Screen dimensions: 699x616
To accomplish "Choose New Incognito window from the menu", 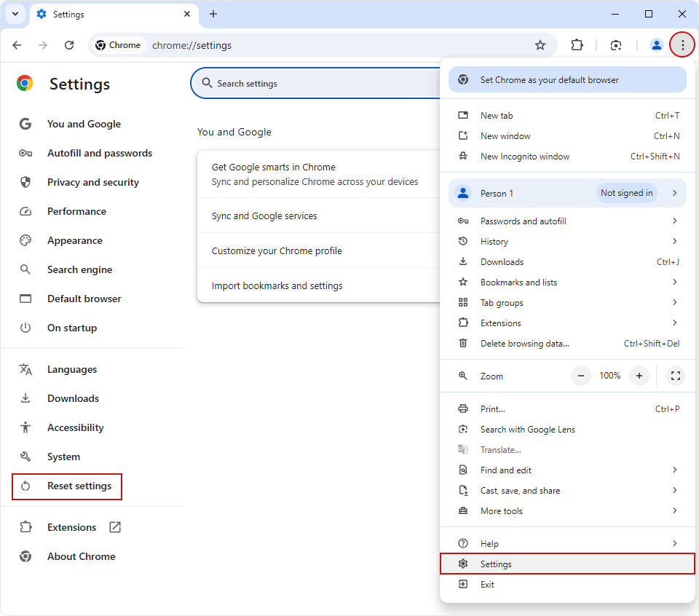I will coord(567,157).
